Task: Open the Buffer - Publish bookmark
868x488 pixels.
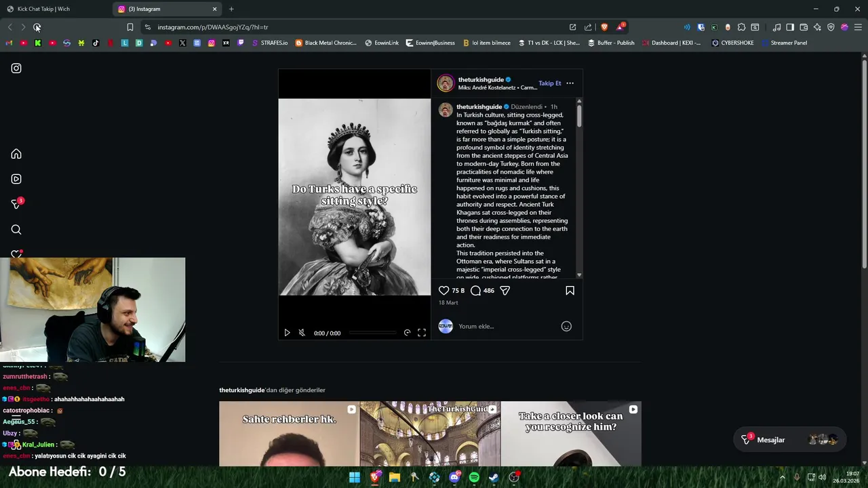Action: click(611, 43)
